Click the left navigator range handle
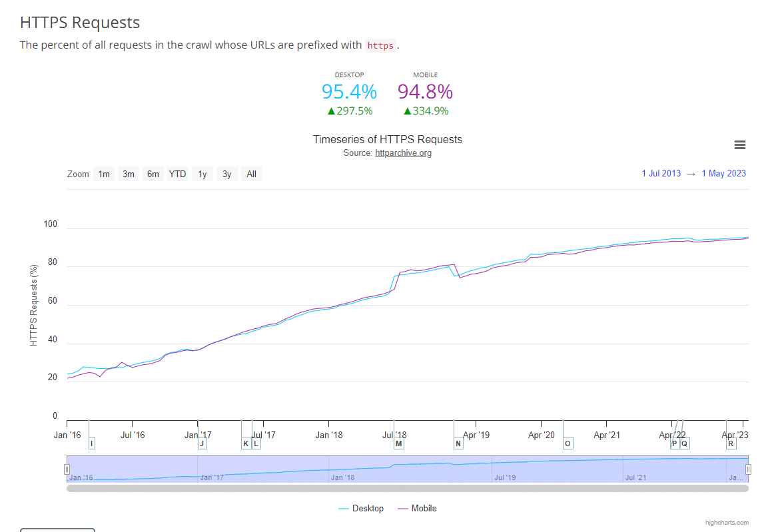 pyautogui.click(x=67, y=469)
